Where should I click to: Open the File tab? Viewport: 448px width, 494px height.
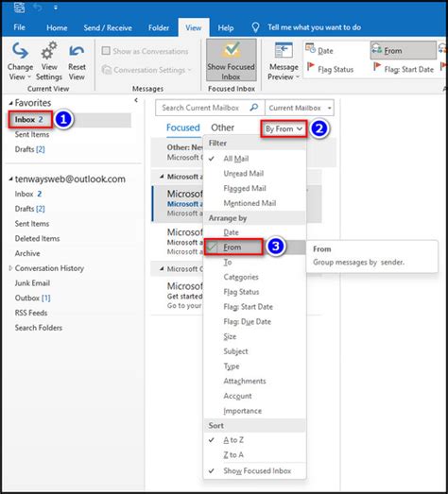tap(19, 27)
